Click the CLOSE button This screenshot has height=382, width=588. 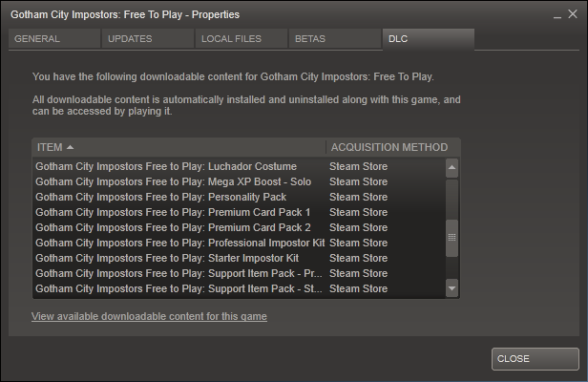(535, 359)
